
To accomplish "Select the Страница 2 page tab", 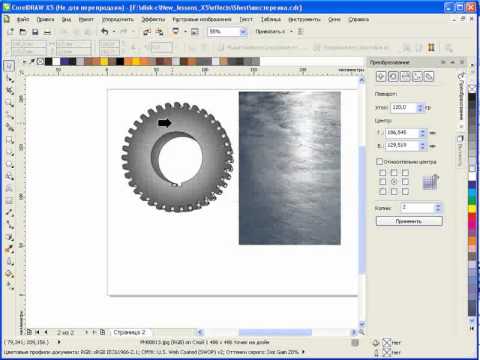I will click(129, 332).
